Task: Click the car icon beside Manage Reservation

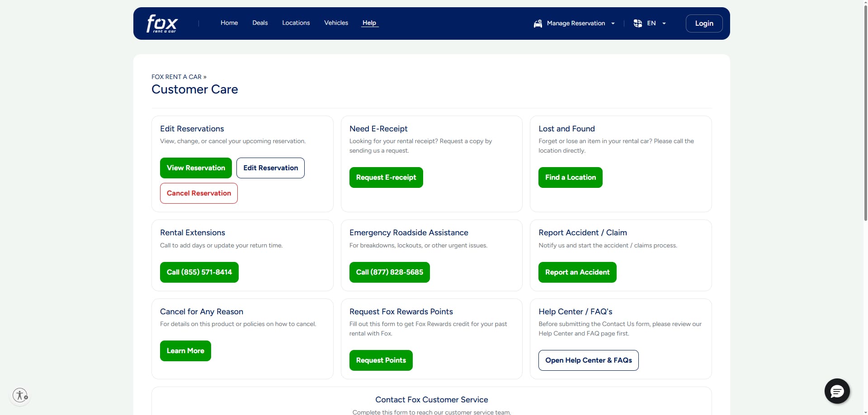Action: (538, 23)
